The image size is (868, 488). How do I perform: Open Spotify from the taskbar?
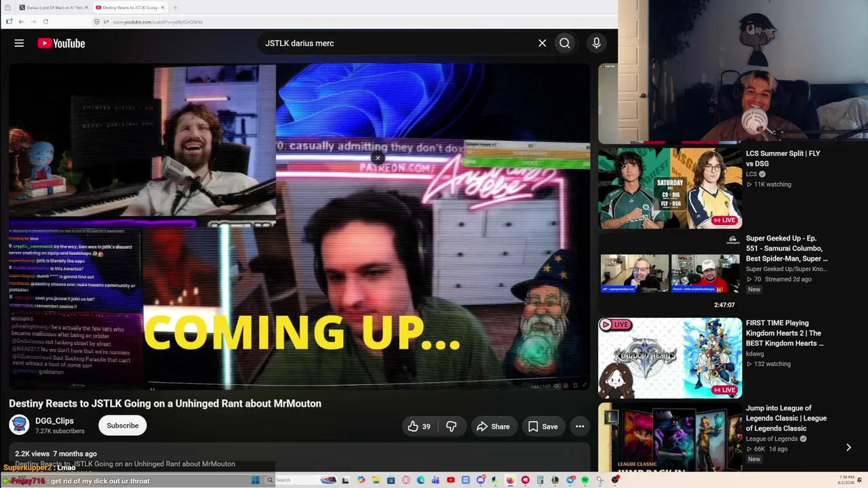585,480
